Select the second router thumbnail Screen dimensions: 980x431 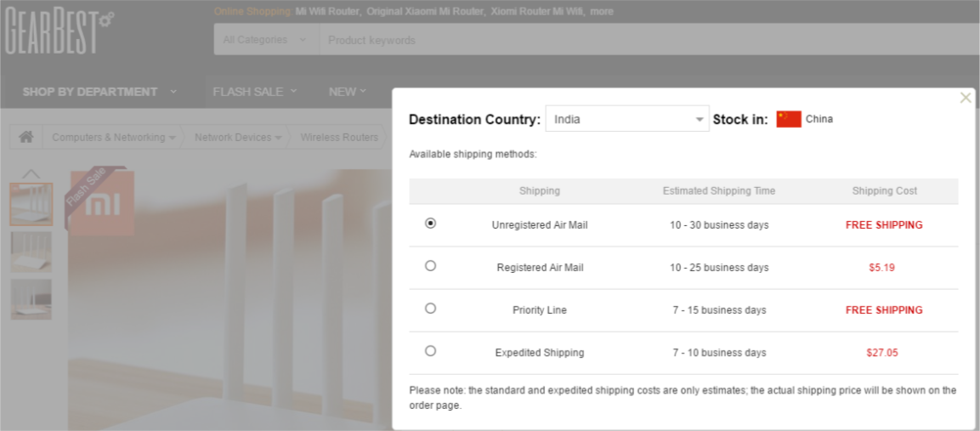(31, 252)
